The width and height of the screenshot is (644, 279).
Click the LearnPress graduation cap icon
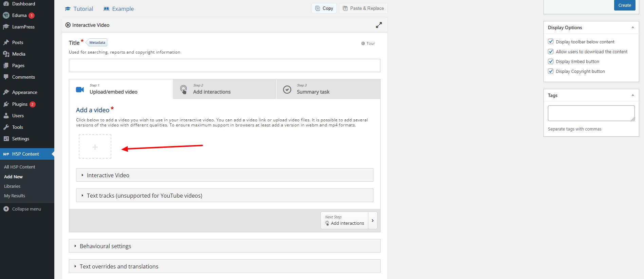6,27
